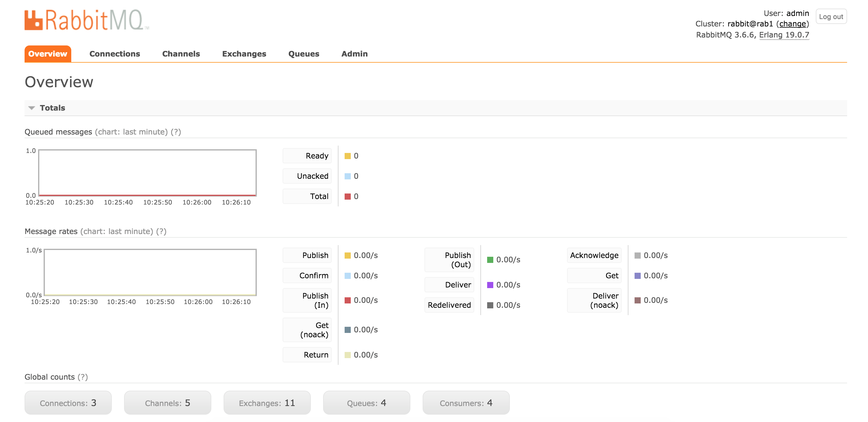Open the Consumers: 4 count button
The height and width of the screenshot is (422, 868).
pyautogui.click(x=466, y=403)
